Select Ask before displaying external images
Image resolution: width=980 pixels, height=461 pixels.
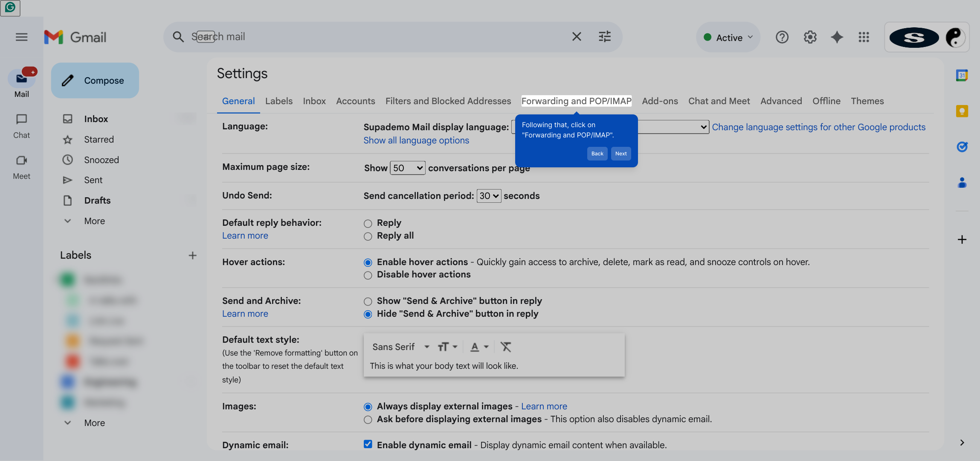tap(368, 420)
